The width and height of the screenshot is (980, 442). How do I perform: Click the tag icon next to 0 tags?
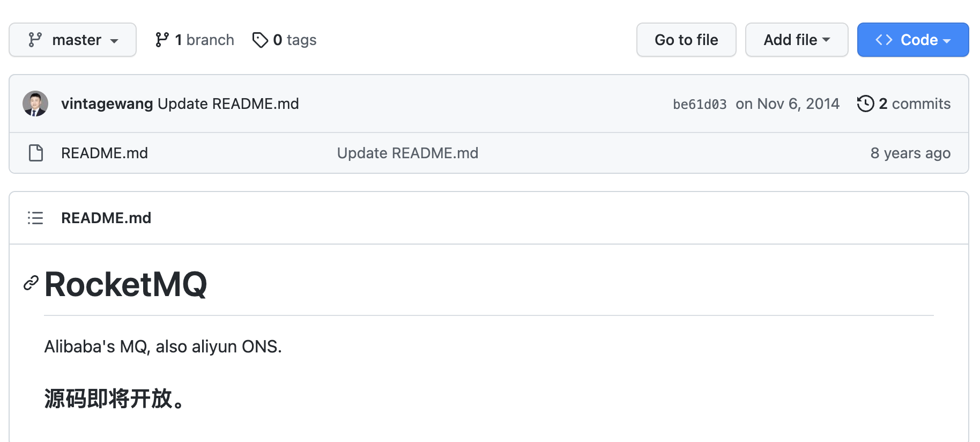click(x=260, y=40)
